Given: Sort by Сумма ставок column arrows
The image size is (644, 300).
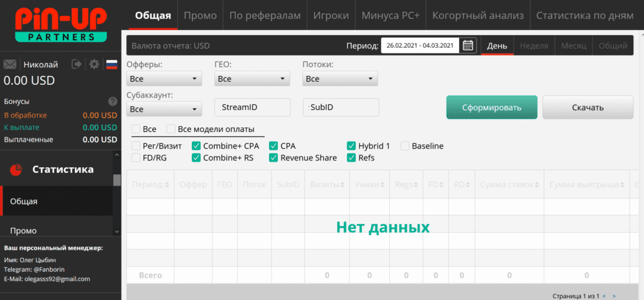Looking at the screenshot, I should [x=537, y=185].
